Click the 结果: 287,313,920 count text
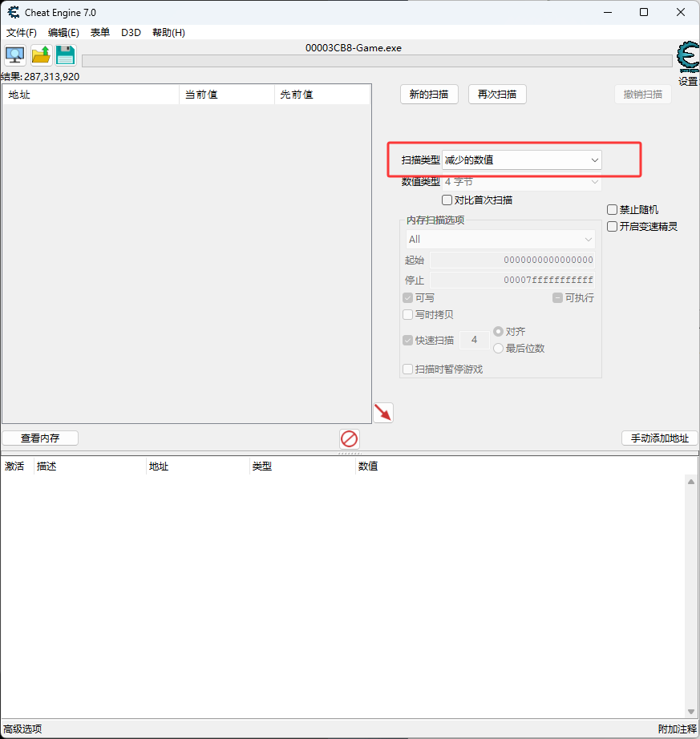 [x=40, y=77]
